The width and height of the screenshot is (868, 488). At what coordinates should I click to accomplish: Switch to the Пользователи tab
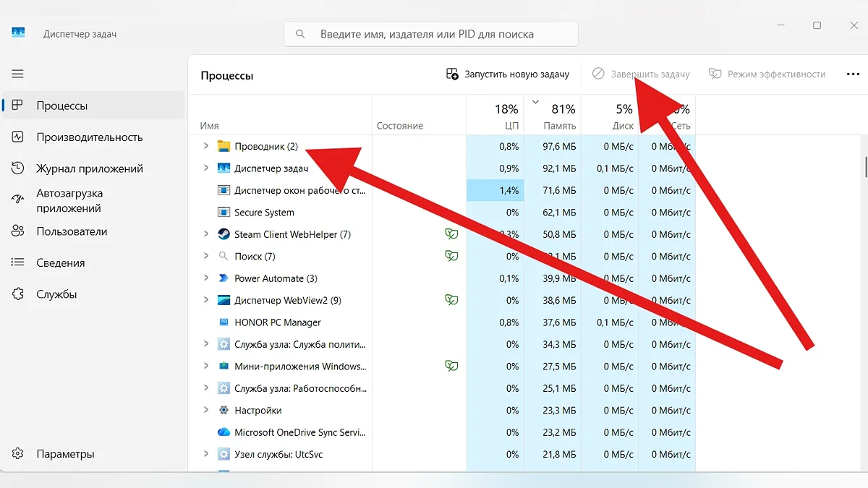click(94, 231)
